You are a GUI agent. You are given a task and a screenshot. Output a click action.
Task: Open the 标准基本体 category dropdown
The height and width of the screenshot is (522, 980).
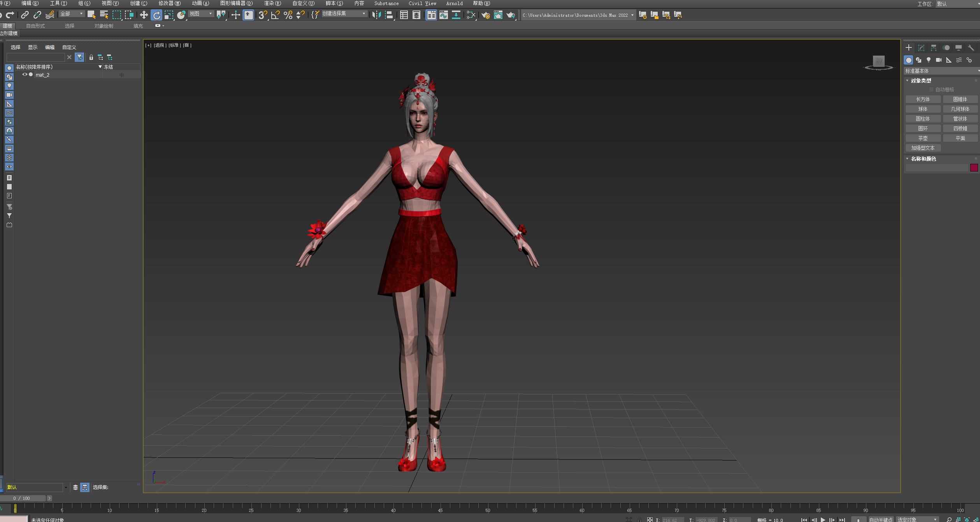(x=941, y=71)
